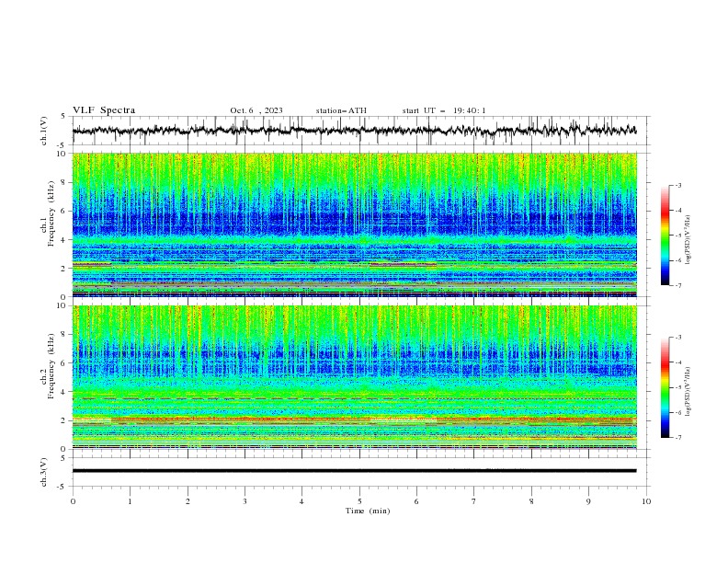Viewport: 728px width, 563px height.
Task: Click the "Time (min)" axis label
Action: (x=368, y=511)
